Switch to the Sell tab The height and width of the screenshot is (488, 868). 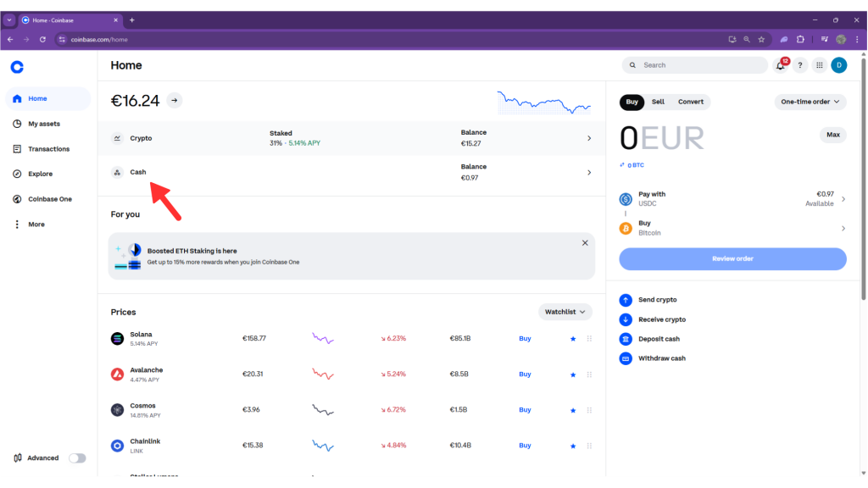pyautogui.click(x=658, y=102)
